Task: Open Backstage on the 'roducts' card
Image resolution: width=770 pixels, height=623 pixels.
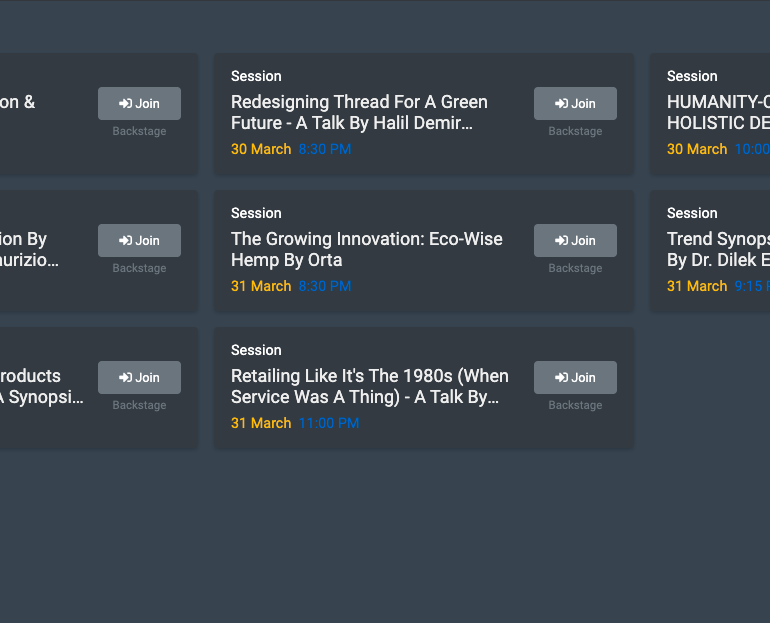Action: pos(139,405)
